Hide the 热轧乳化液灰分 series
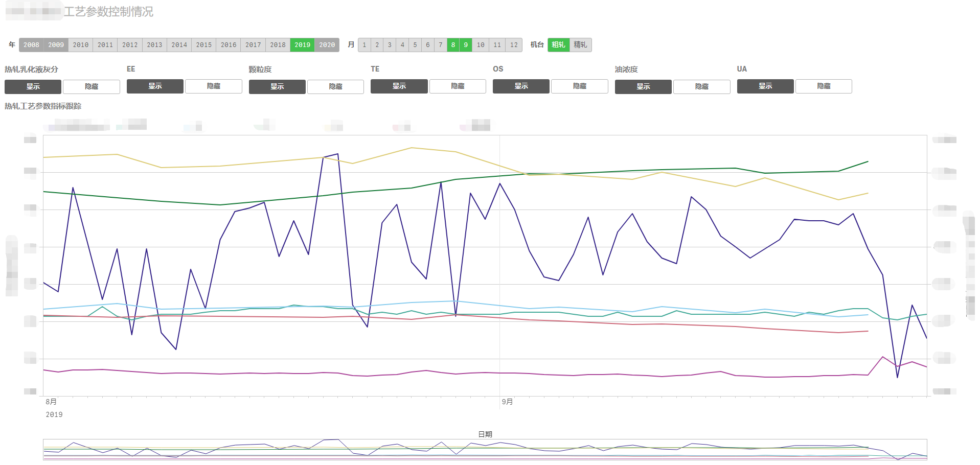Viewport: 980px width, 465px height. point(92,87)
